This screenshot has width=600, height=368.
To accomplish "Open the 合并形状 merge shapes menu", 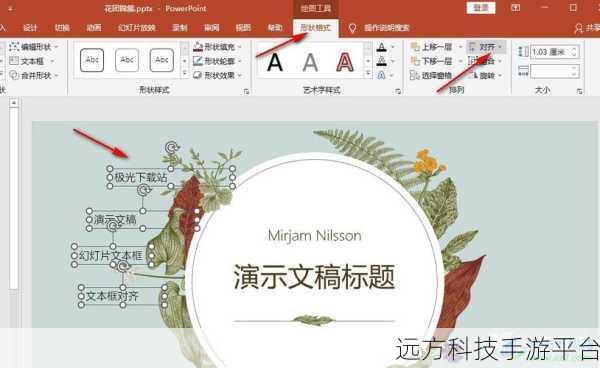I will [34, 75].
